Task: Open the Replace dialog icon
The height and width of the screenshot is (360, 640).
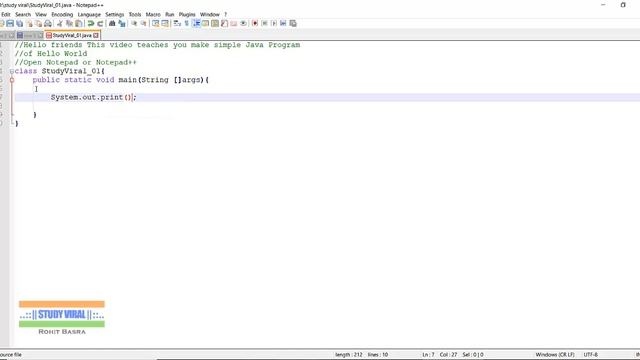Action: pos(121,24)
